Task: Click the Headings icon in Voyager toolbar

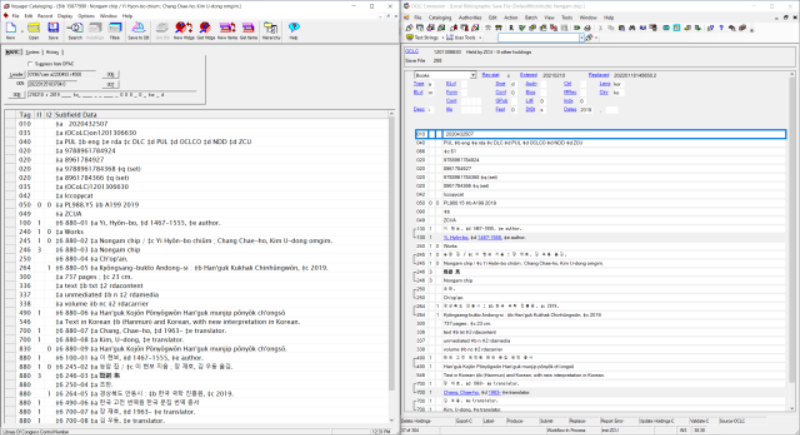Action: (x=95, y=29)
